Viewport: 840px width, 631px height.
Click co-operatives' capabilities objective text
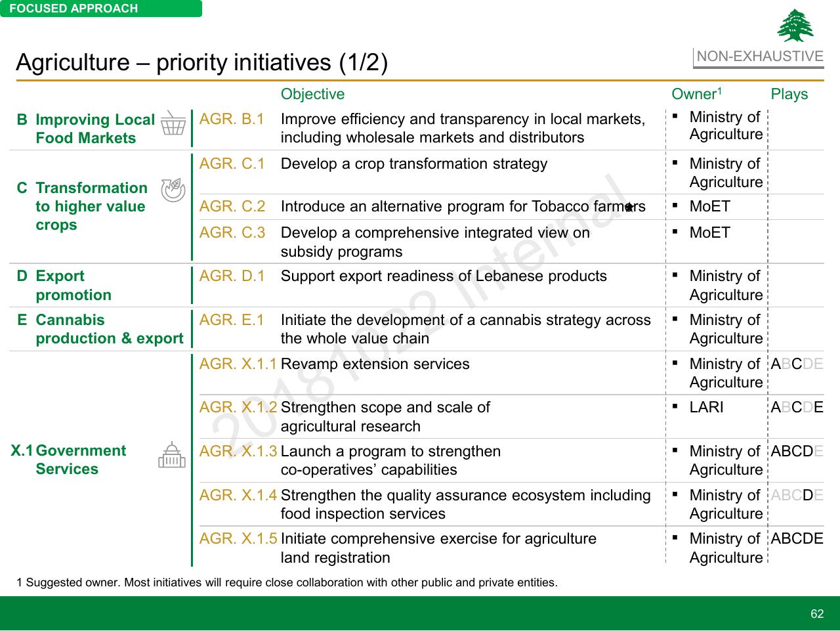pos(390,460)
